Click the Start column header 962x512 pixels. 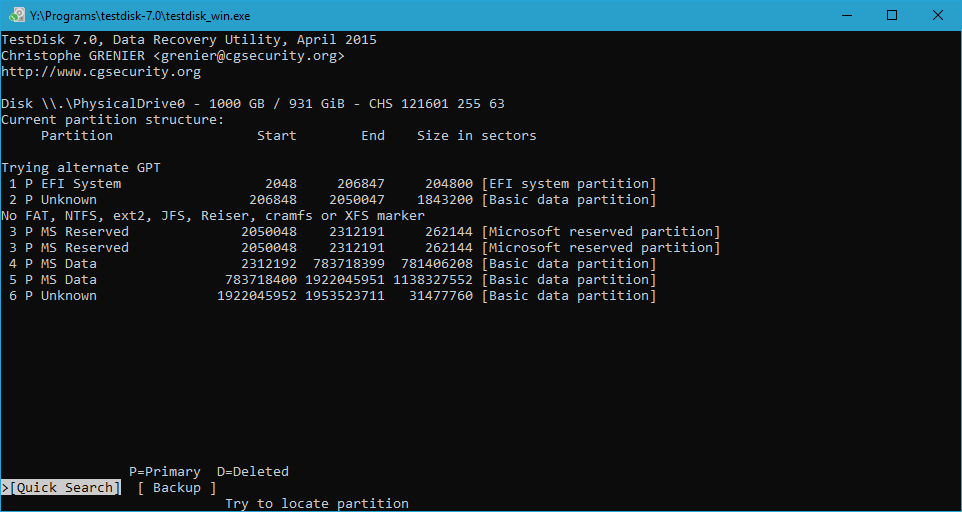click(276, 136)
